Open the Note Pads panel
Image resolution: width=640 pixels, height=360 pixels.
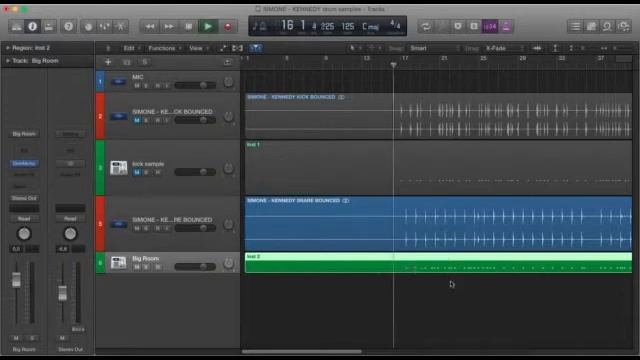click(591, 27)
